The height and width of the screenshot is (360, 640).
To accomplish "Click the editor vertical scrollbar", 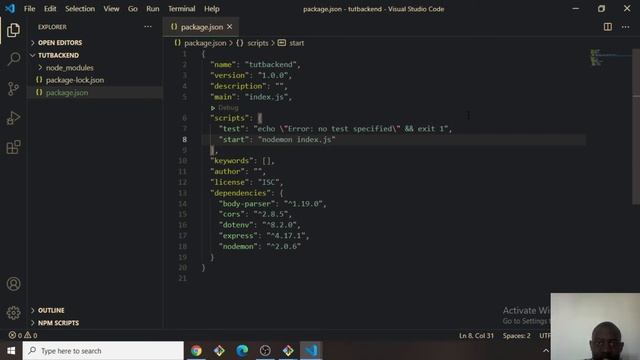I will click(636, 127).
